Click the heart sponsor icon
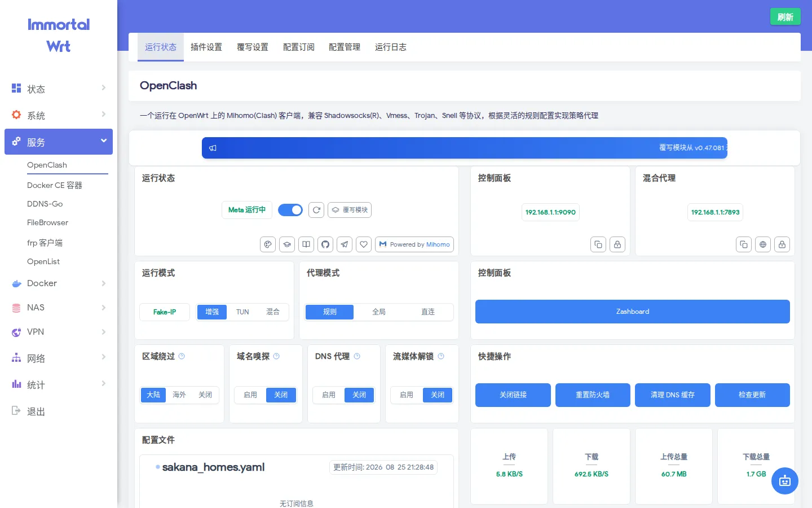This screenshot has width=812, height=508. pyautogui.click(x=364, y=244)
